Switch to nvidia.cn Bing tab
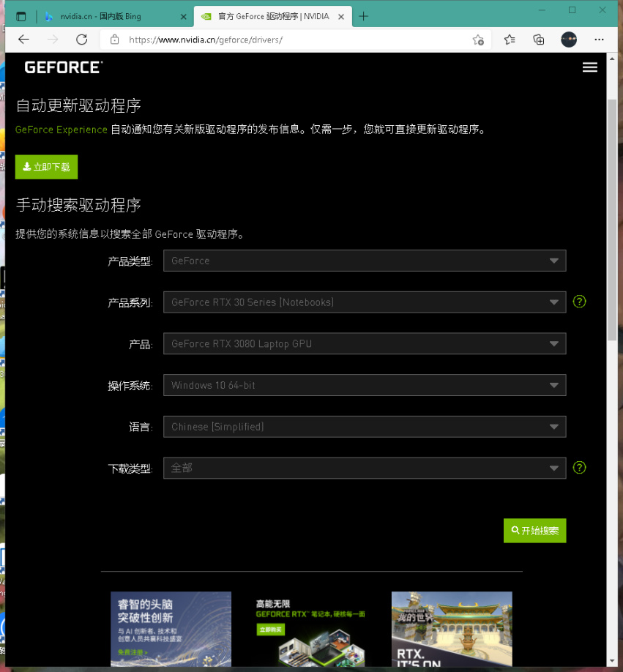Image resolution: width=623 pixels, height=672 pixels. (115, 16)
